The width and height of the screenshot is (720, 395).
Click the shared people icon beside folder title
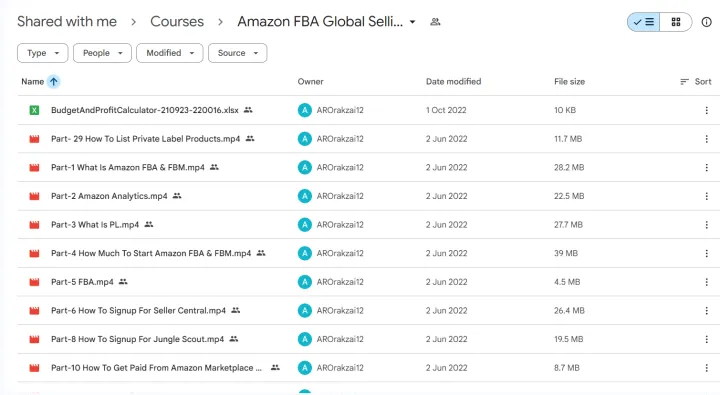(435, 22)
